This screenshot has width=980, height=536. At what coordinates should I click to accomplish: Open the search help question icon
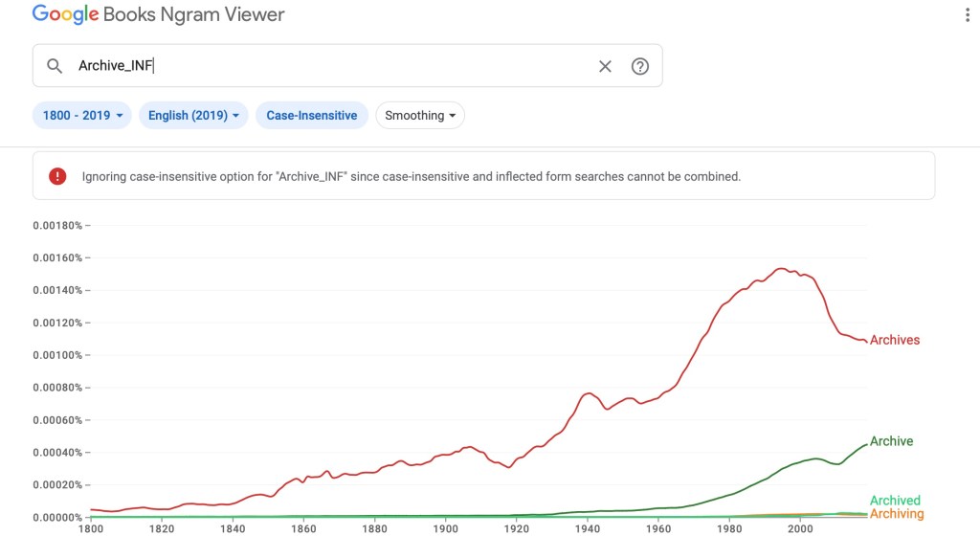coord(640,66)
